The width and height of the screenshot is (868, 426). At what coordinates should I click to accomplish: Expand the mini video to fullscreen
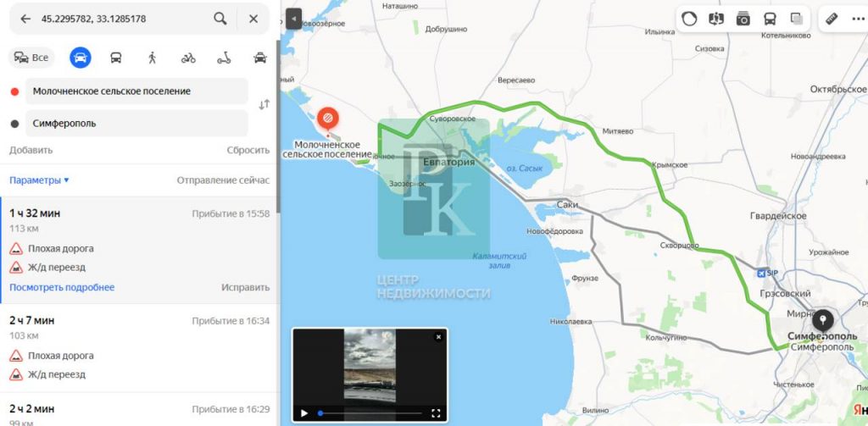pos(436,413)
